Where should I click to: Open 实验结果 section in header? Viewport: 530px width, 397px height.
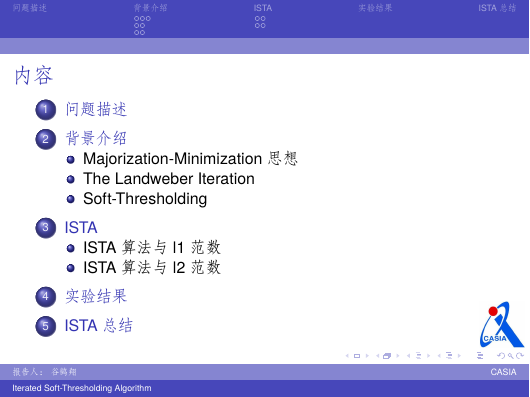point(375,8)
